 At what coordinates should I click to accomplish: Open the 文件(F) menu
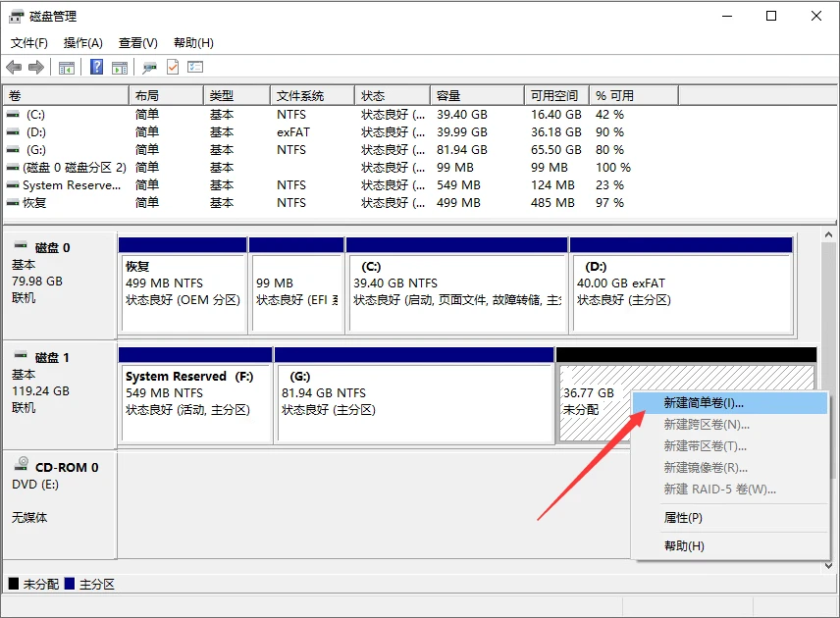(x=28, y=42)
